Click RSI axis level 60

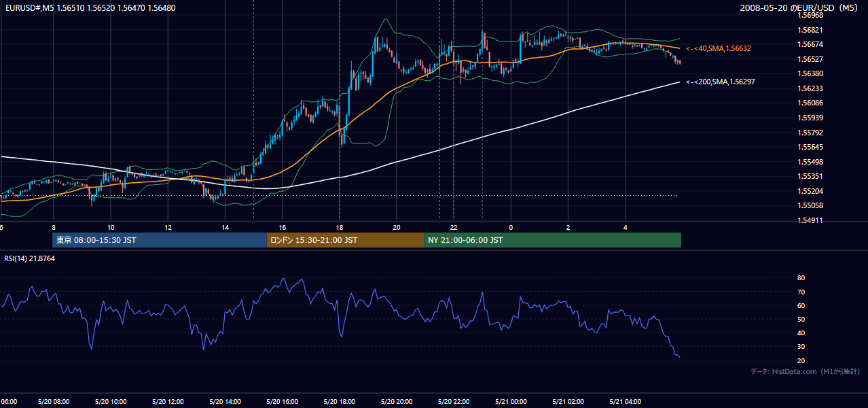[801, 305]
